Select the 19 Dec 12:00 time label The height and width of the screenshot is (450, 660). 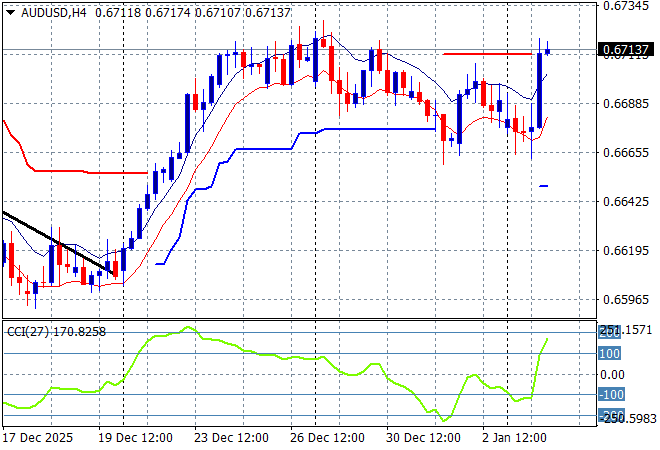pos(135,438)
